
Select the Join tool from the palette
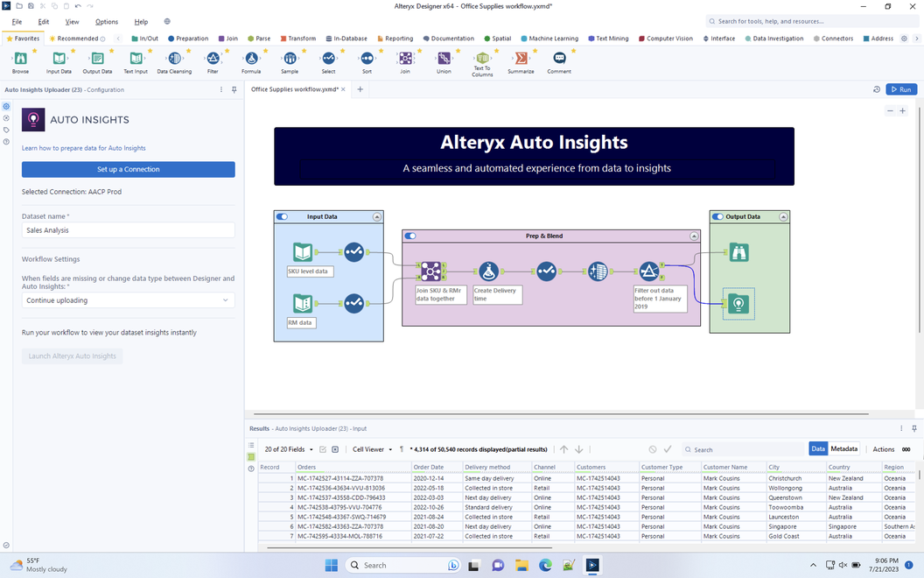[x=406, y=60]
